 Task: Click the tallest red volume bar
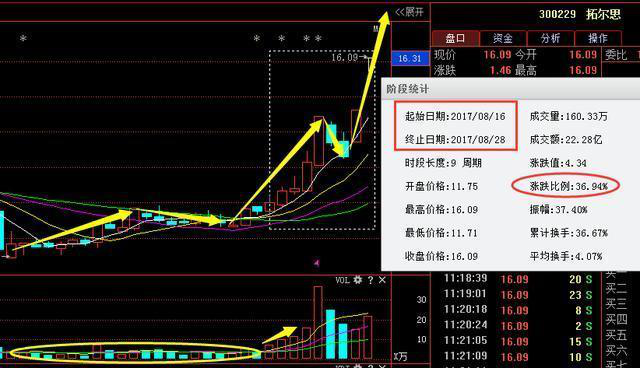pos(318,322)
